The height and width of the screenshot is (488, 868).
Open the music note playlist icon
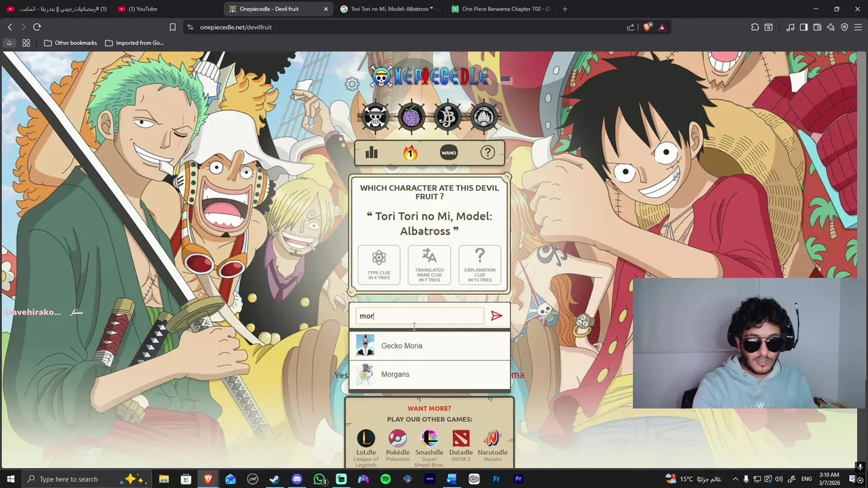point(790,27)
